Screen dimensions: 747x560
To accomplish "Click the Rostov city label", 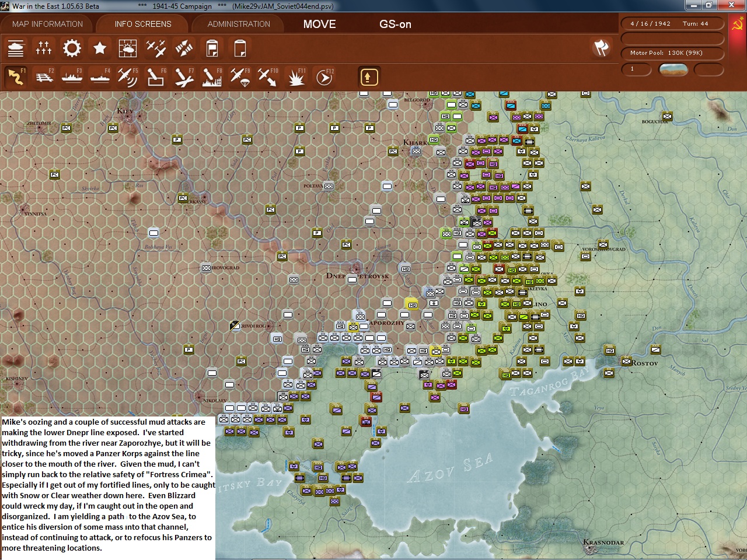I will click(x=645, y=363).
